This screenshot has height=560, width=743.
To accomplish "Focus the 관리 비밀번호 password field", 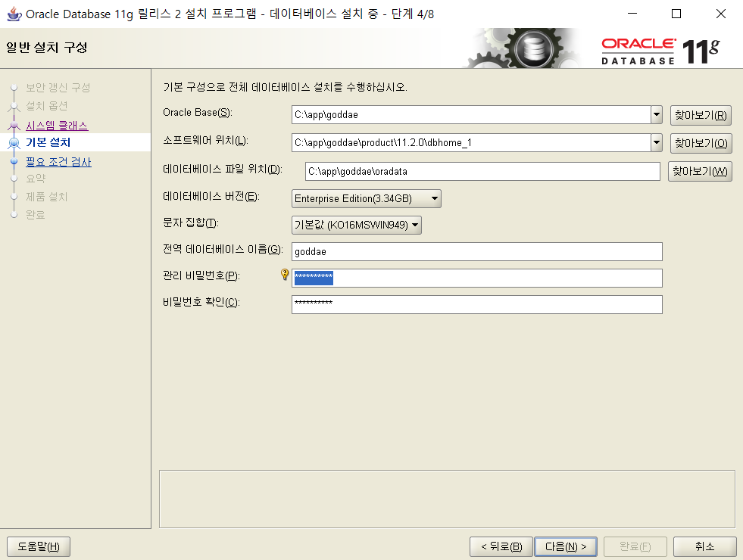I will [x=476, y=278].
